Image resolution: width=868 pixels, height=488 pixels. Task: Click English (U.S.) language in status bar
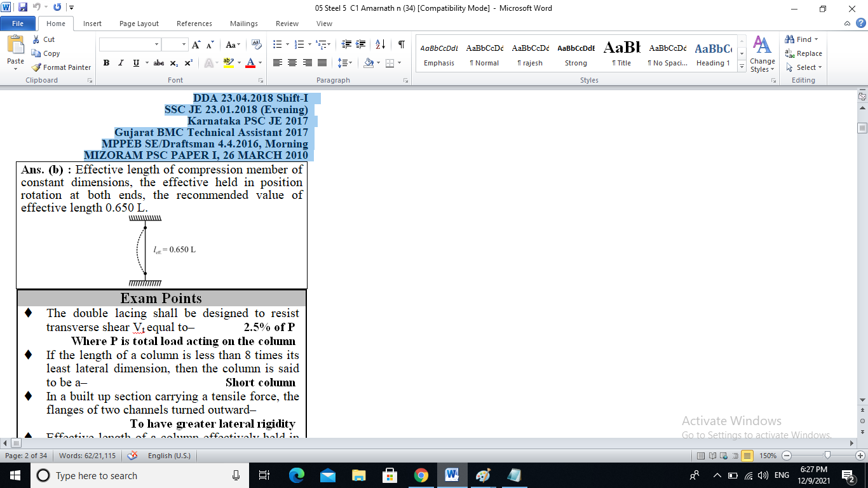tap(169, 456)
